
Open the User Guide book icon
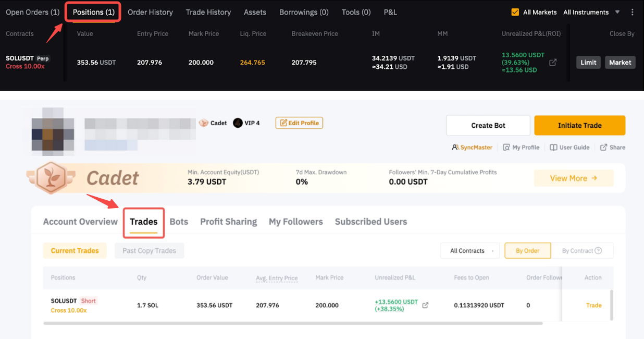click(x=553, y=148)
